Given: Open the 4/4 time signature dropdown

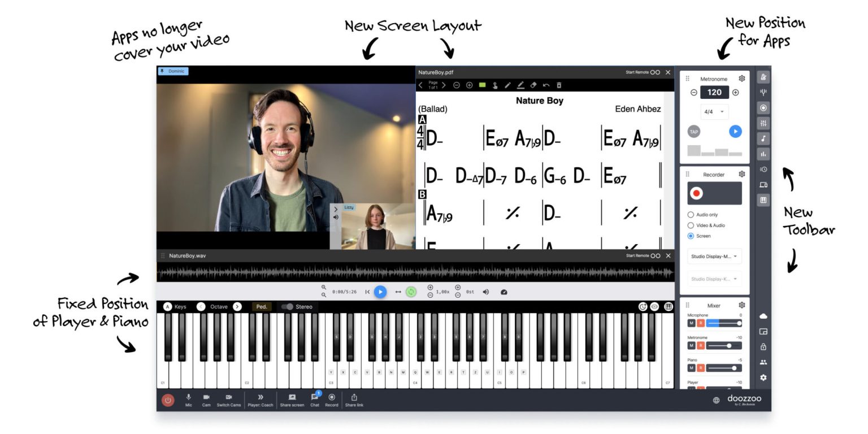Looking at the screenshot, I should (714, 112).
